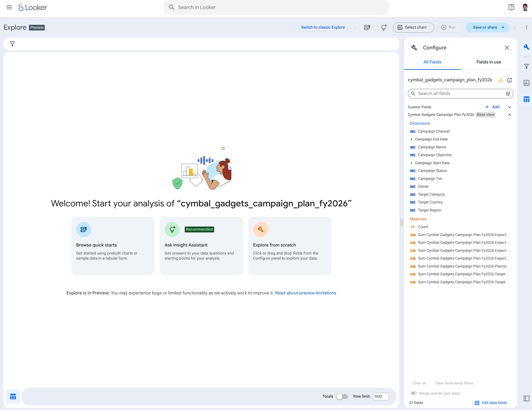Open the Save or share dropdown arrow

pyautogui.click(x=503, y=27)
